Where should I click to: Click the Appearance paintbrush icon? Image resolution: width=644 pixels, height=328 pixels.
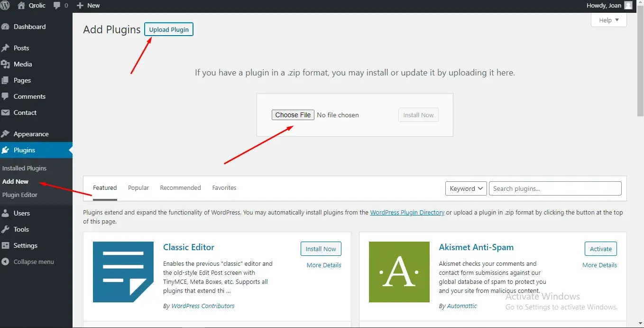tap(5, 134)
